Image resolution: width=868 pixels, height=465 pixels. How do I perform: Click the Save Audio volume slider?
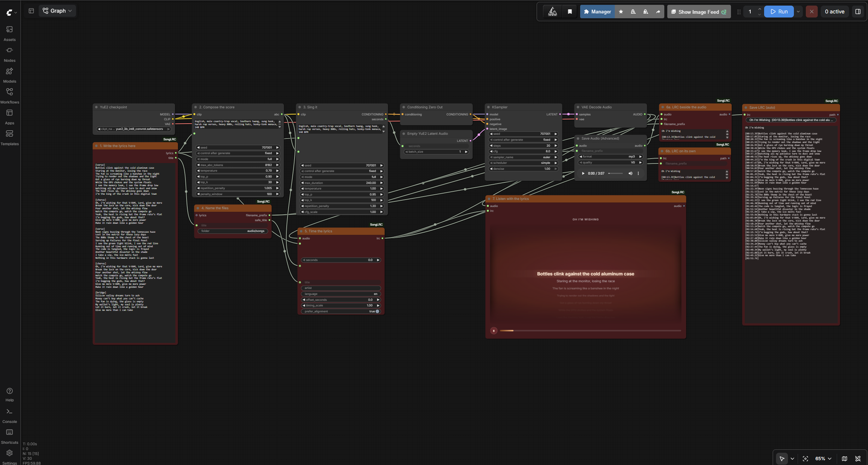616,174
